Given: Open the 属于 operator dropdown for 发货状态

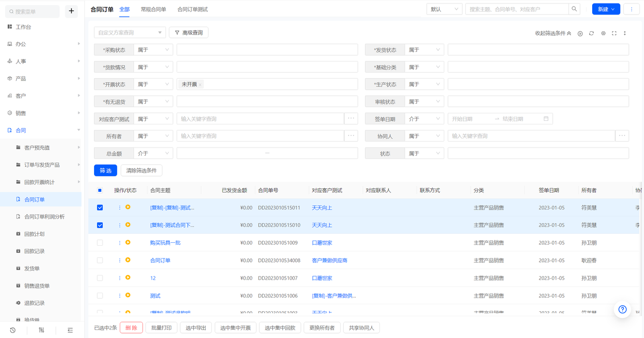Looking at the screenshot, I should tap(424, 50).
